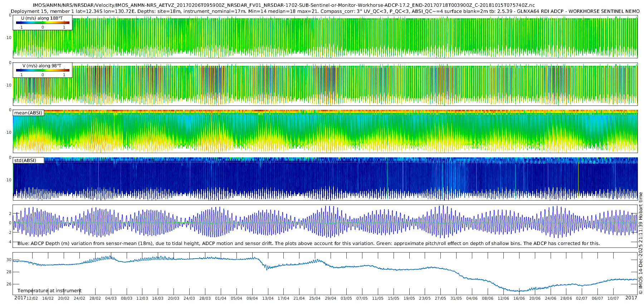Click the 04/03 date tick label

tap(111, 298)
